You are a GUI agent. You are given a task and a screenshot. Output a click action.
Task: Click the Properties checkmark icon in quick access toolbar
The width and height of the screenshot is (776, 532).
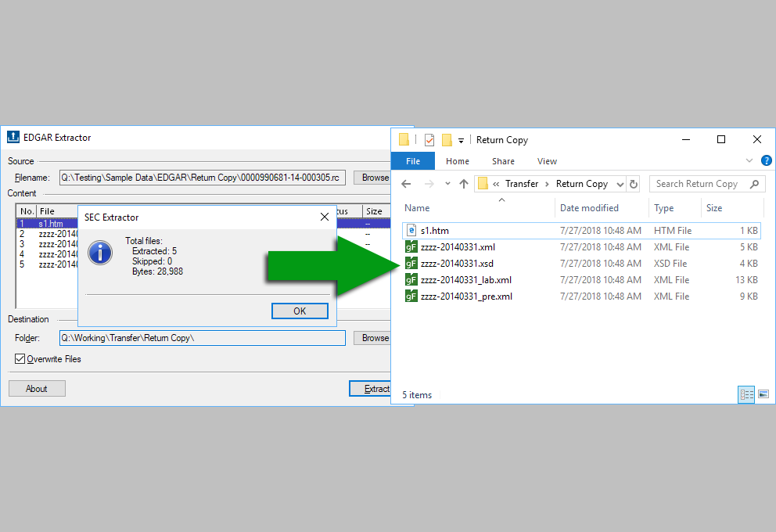pyautogui.click(x=429, y=140)
